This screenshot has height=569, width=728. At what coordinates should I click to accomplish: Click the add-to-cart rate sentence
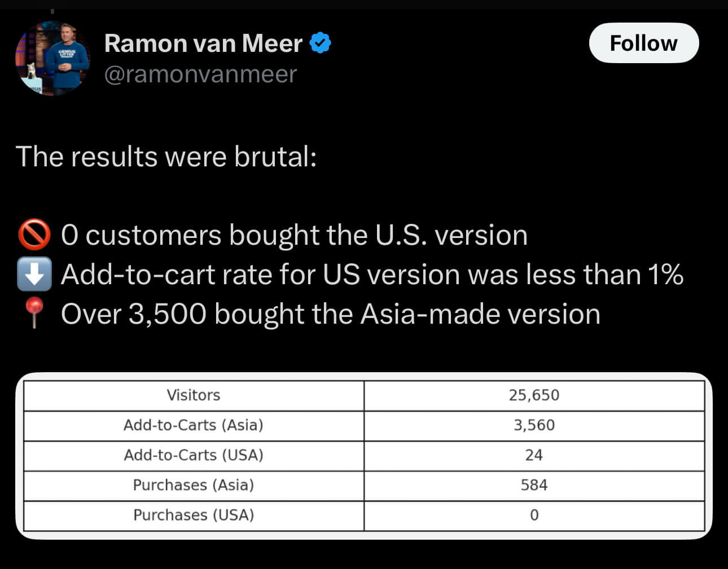point(372,275)
